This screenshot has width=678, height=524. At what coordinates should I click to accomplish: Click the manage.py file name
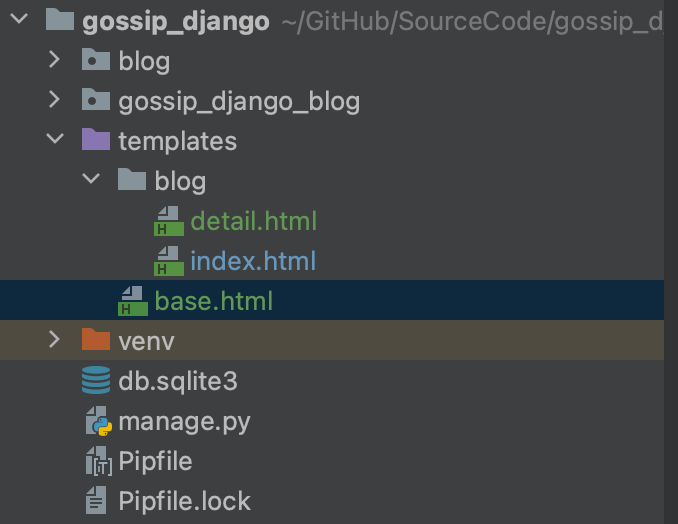click(184, 422)
